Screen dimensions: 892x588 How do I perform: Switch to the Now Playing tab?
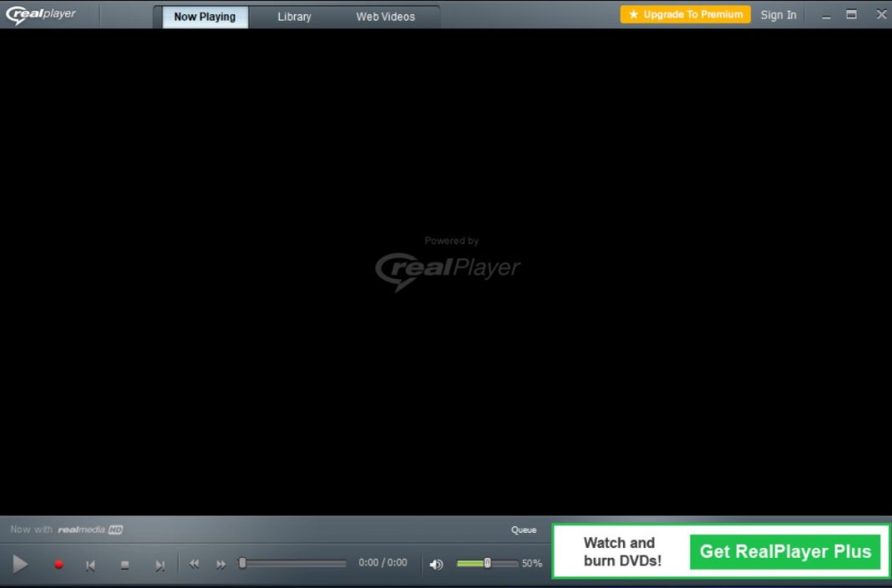(205, 17)
